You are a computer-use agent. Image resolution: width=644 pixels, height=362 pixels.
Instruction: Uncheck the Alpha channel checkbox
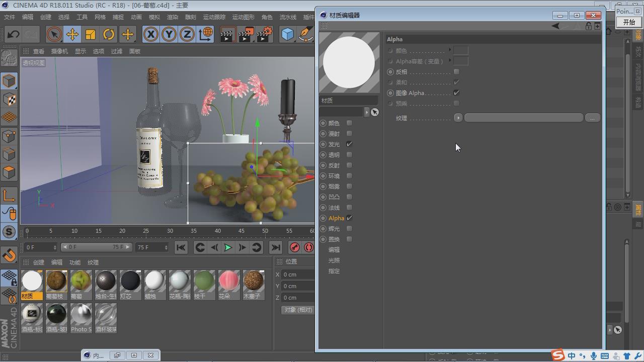point(349,218)
